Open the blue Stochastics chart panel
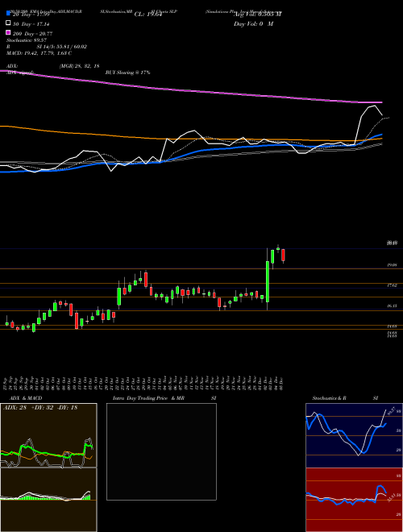 click(354, 435)
